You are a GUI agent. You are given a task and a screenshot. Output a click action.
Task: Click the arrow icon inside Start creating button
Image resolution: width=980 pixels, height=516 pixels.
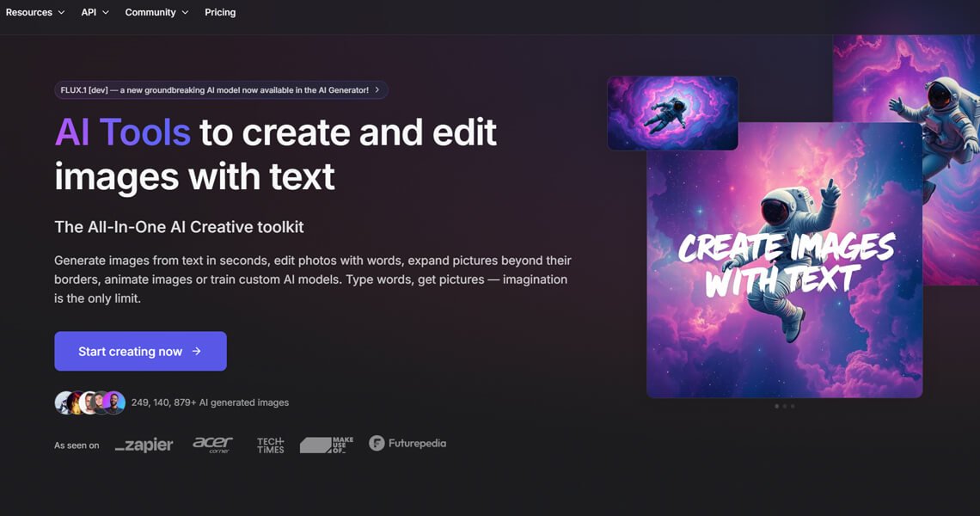pos(197,352)
